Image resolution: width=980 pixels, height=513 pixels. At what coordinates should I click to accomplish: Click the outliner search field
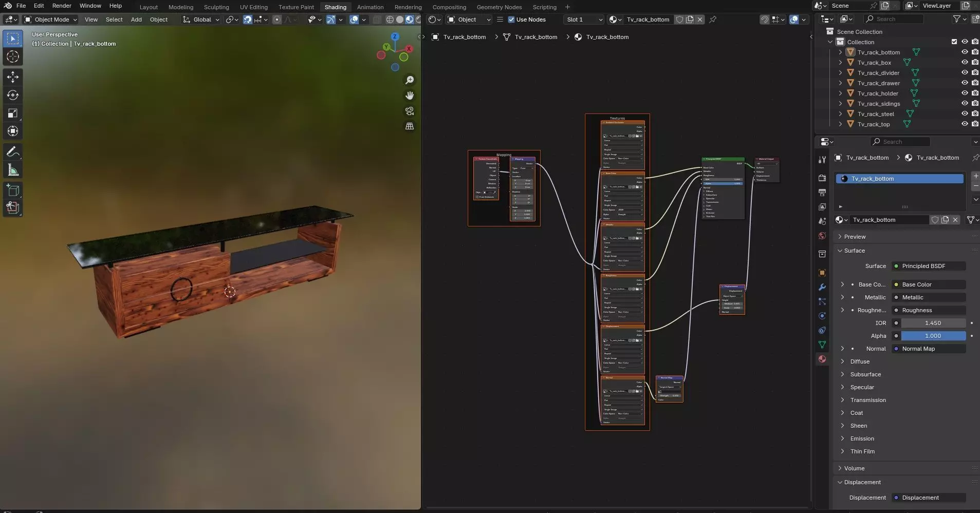[x=894, y=19]
